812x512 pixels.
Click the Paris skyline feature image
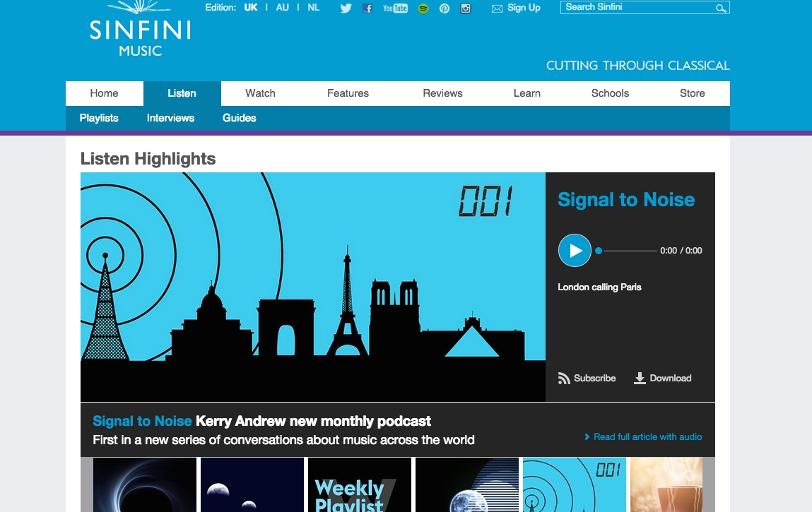pos(313,287)
